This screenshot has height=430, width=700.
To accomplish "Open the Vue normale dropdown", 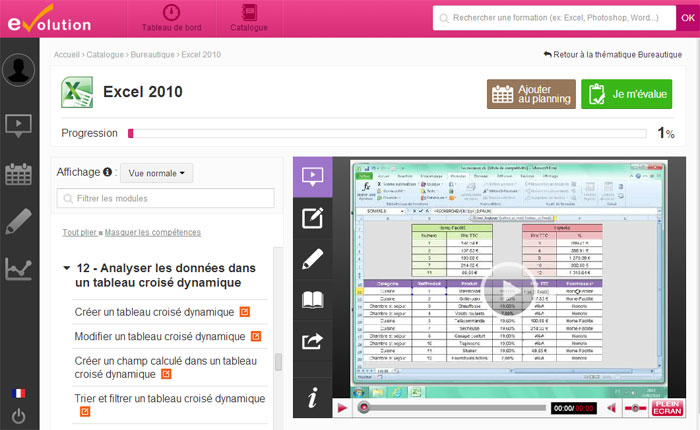I will tap(157, 173).
